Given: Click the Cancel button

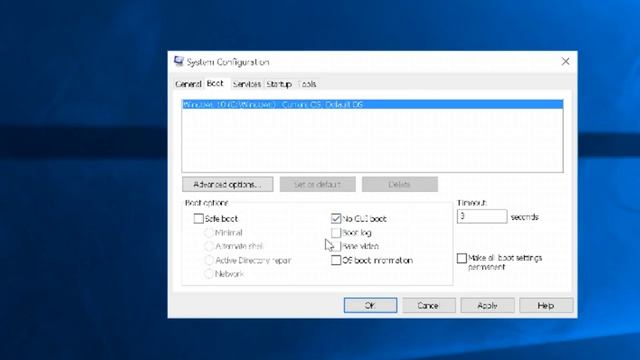Looking at the screenshot, I should coord(429,305).
